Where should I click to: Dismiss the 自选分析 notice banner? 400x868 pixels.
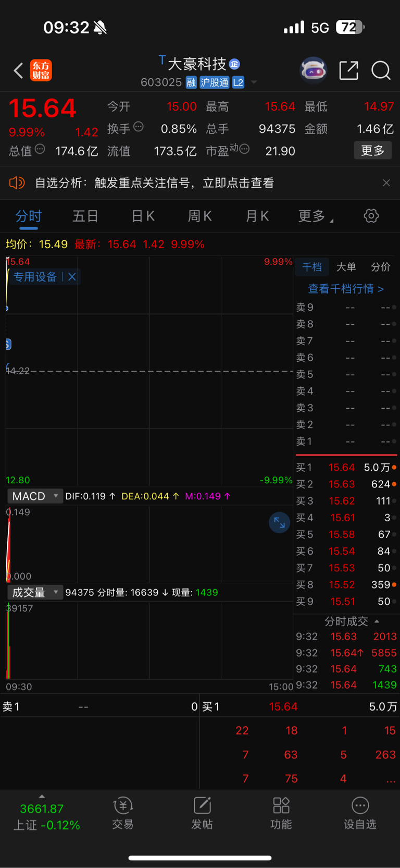coord(386,182)
